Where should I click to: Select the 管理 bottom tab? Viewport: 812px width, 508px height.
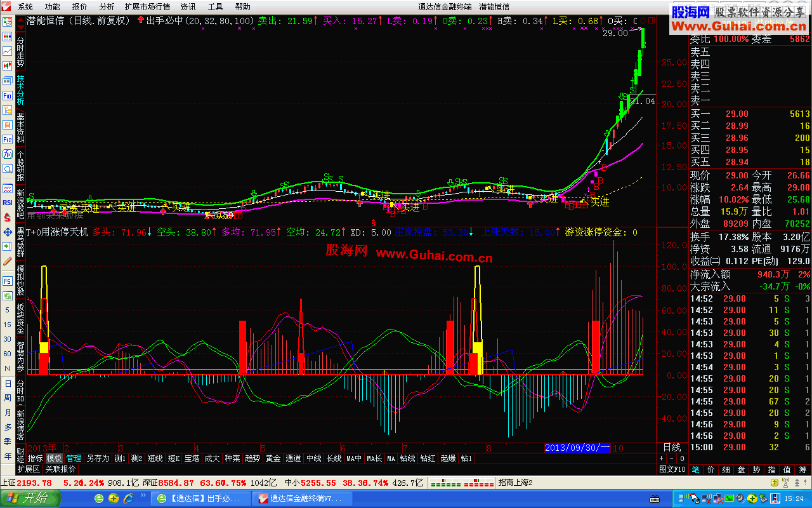pos(74,458)
